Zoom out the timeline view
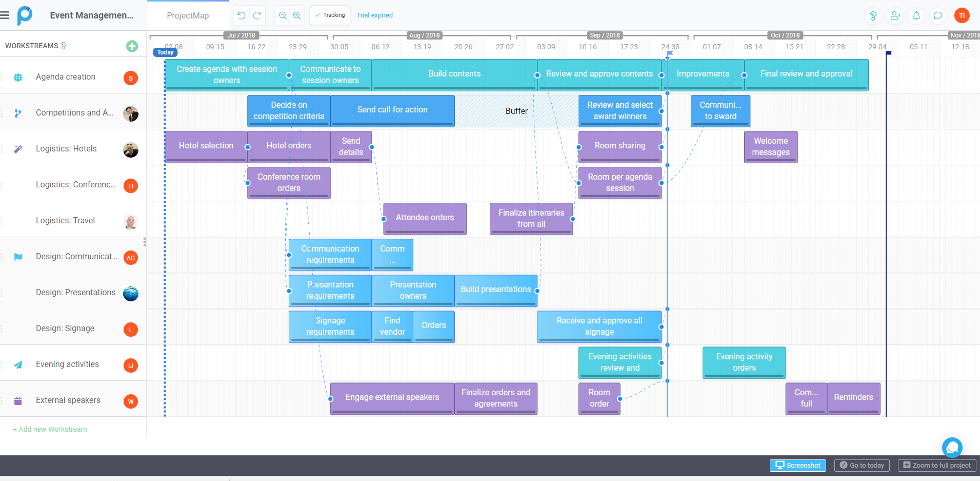 pos(283,15)
